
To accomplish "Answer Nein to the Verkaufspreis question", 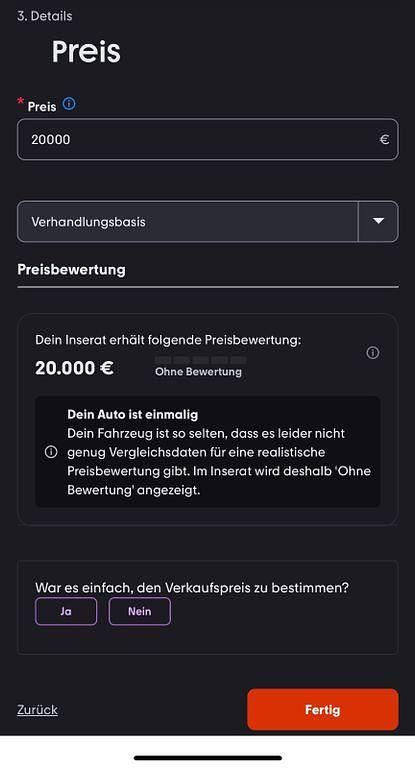I will click(140, 611).
